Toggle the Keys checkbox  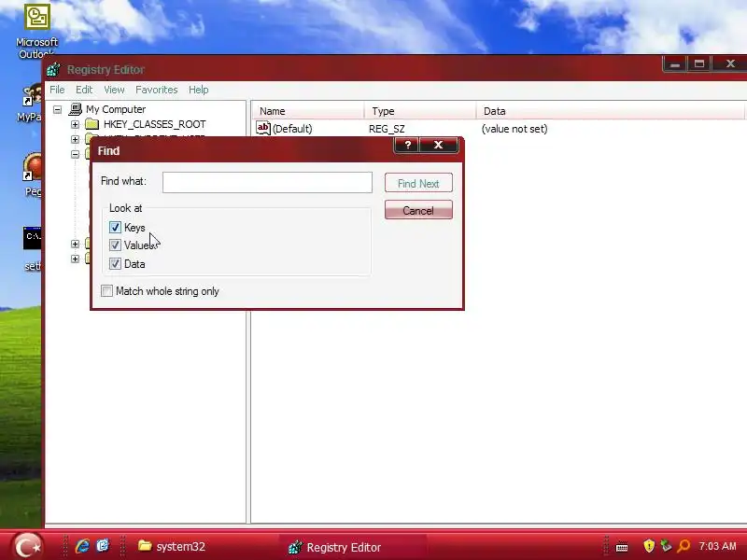115,227
